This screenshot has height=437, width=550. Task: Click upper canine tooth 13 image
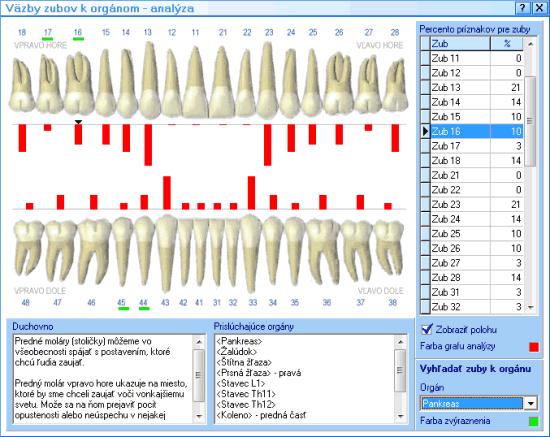150,80
